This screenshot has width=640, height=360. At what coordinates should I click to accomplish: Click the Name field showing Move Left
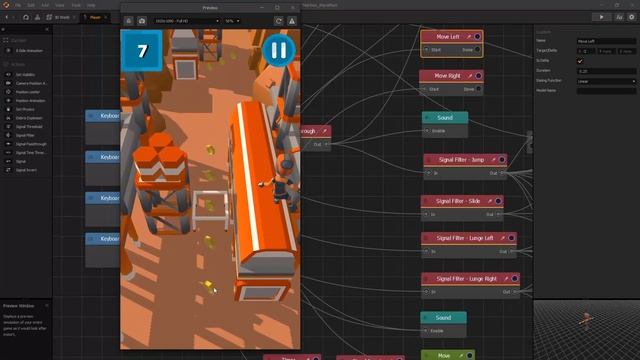pos(606,41)
